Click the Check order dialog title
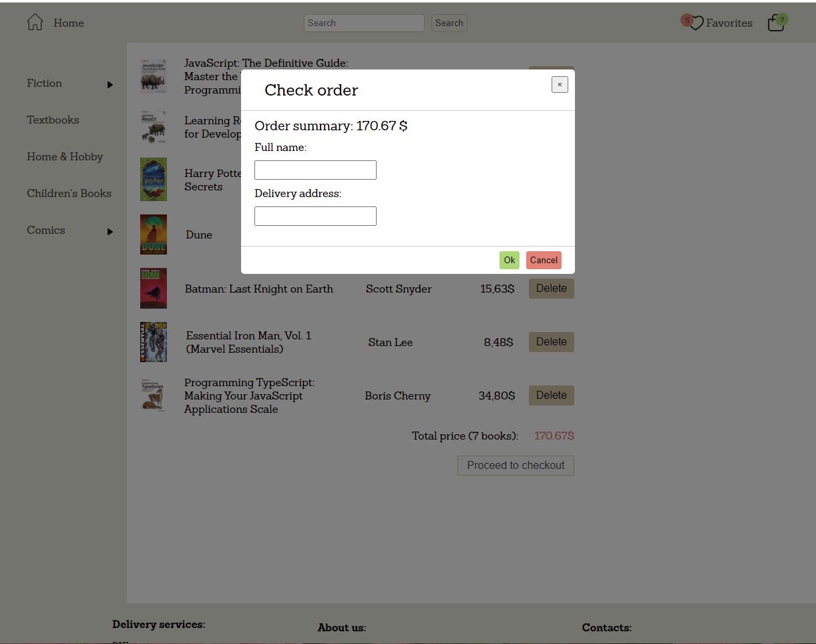This screenshot has height=644, width=816. [x=311, y=90]
